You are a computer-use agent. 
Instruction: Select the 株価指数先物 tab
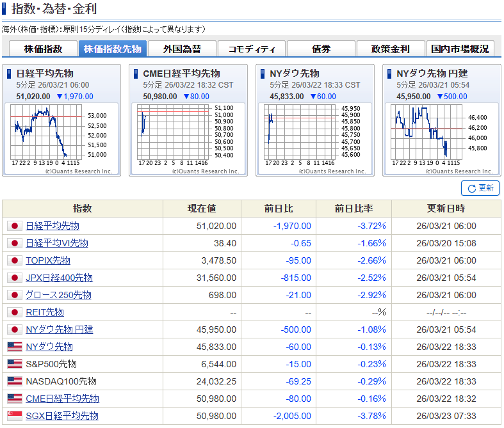click(x=113, y=49)
